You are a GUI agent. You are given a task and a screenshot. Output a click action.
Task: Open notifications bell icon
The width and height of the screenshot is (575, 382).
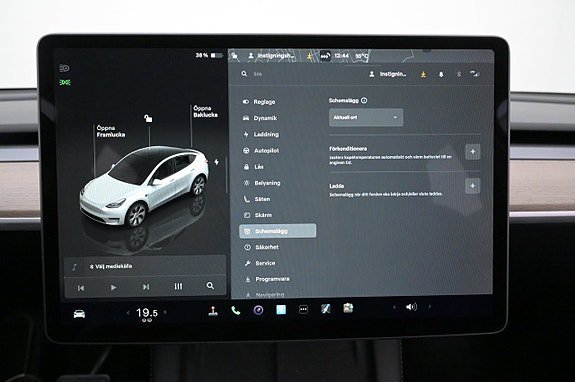click(441, 74)
